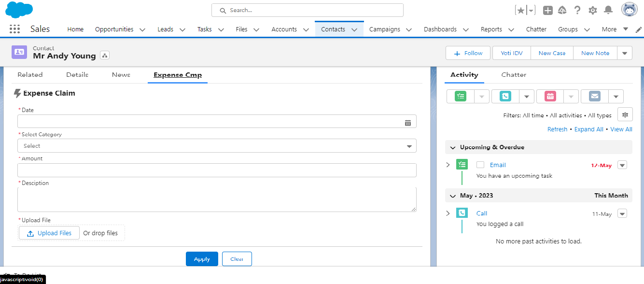This screenshot has height=284, width=644.
Task: Click the Log a Call activity icon
Action: (x=505, y=96)
